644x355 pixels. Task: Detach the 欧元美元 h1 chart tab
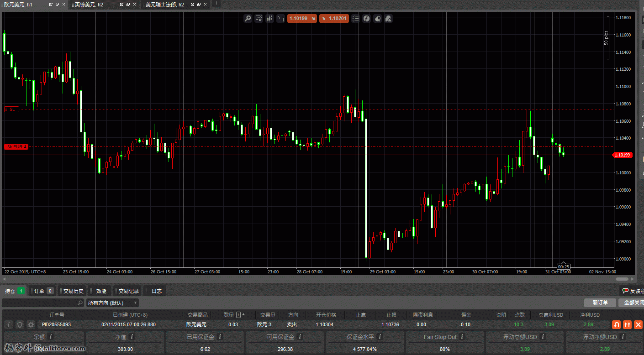tap(50, 5)
